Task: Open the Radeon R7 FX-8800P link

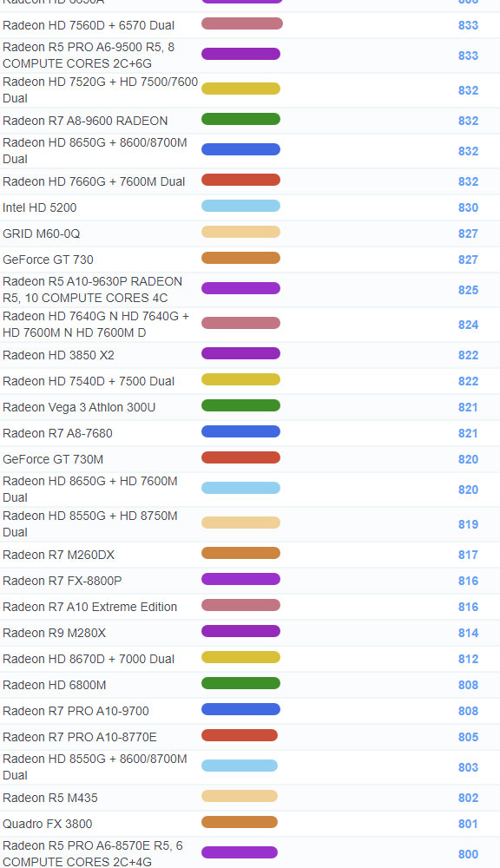Action: tap(62, 581)
